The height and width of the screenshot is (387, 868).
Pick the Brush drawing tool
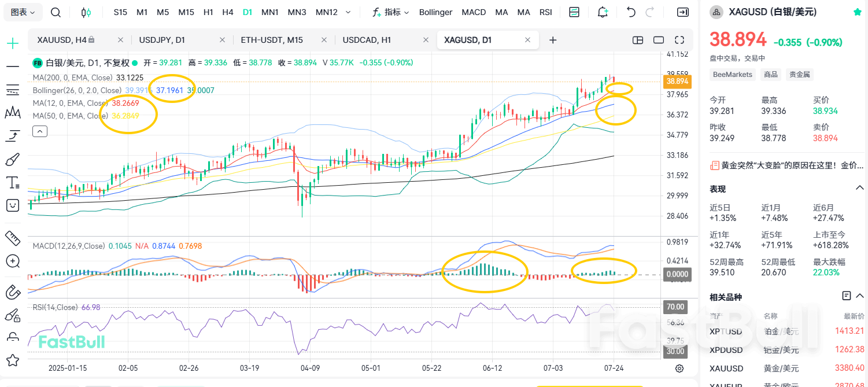12,159
